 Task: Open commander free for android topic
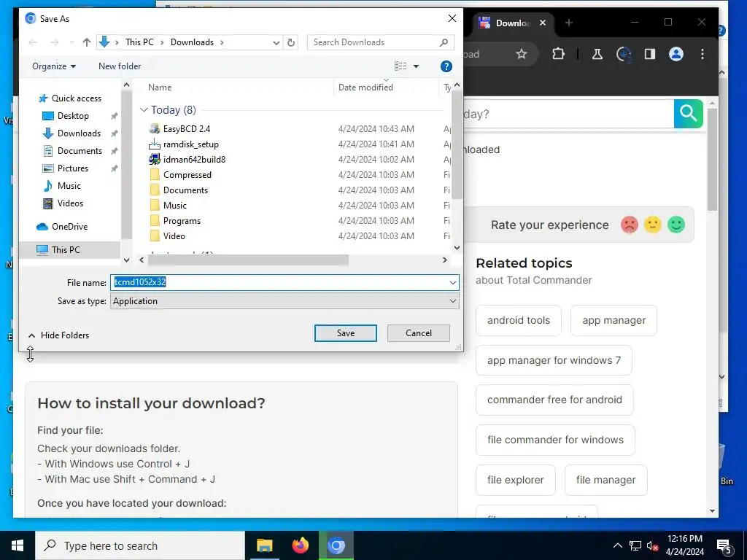point(554,400)
